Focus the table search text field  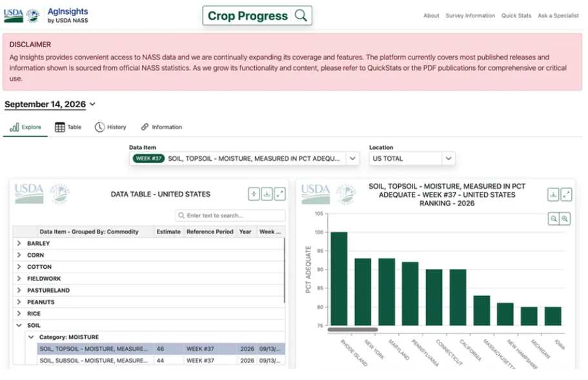[x=230, y=216]
